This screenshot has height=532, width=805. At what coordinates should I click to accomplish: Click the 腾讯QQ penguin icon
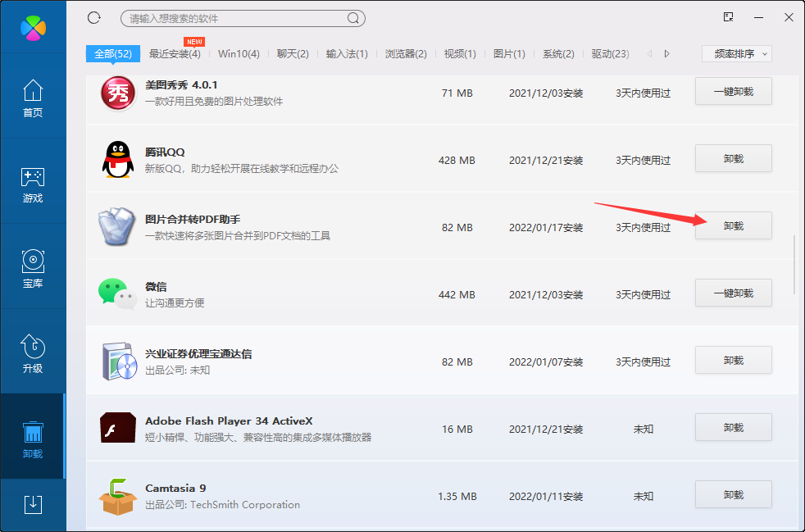(117, 160)
